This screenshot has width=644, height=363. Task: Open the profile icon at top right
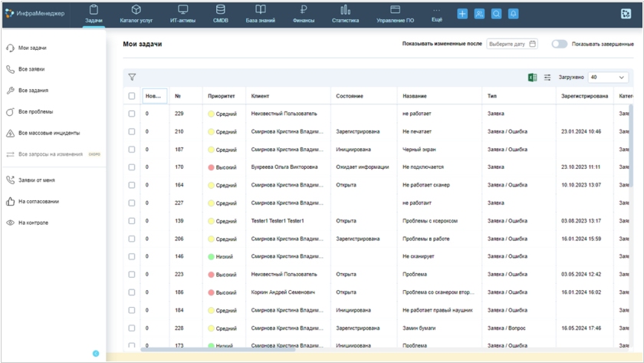click(x=626, y=14)
